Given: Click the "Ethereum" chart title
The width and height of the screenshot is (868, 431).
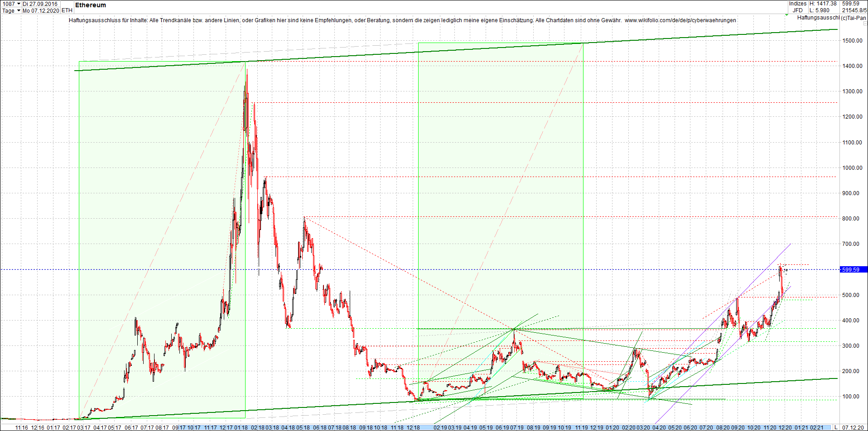Looking at the screenshot, I should (90, 5).
